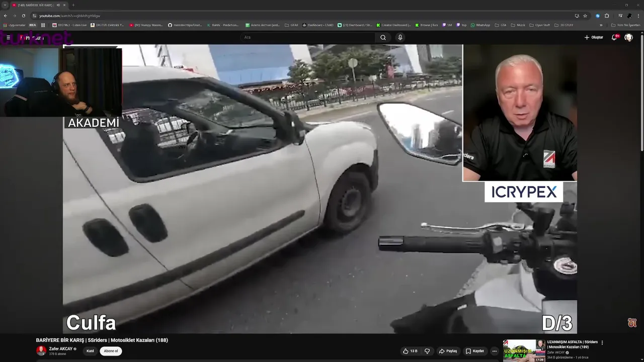
Task: Dislike the video with thumbs down
Action: (x=427, y=351)
